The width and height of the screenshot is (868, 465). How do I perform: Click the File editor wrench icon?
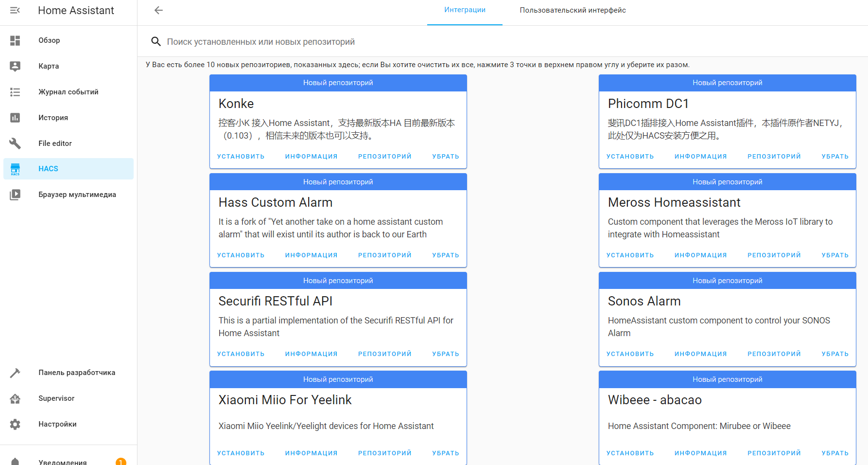[x=15, y=143]
